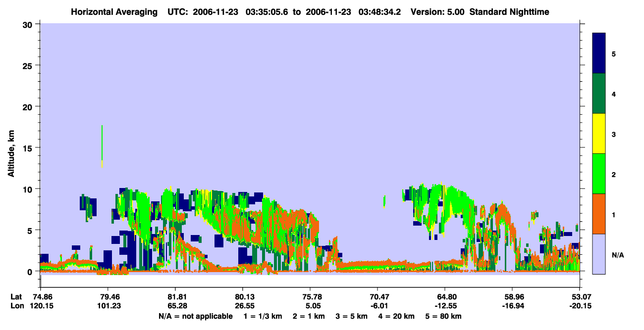Click the isolated thin green streak near 15 km altitude
Viewport: 644px width, 330px height.
(102, 146)
